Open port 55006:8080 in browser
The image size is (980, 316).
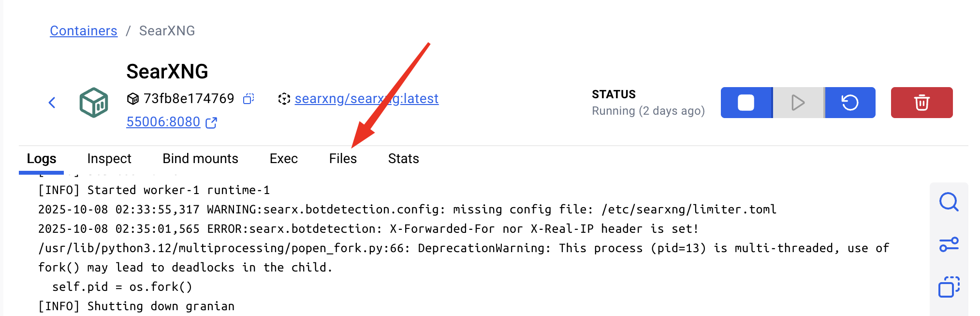(163, 122)
